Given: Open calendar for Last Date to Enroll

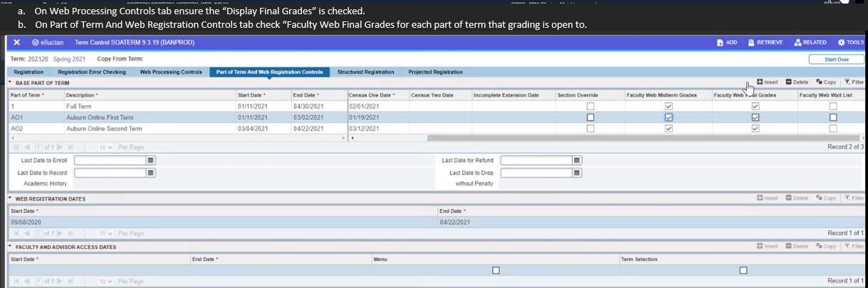Looking at the screenshot, I should click(151, 160).
